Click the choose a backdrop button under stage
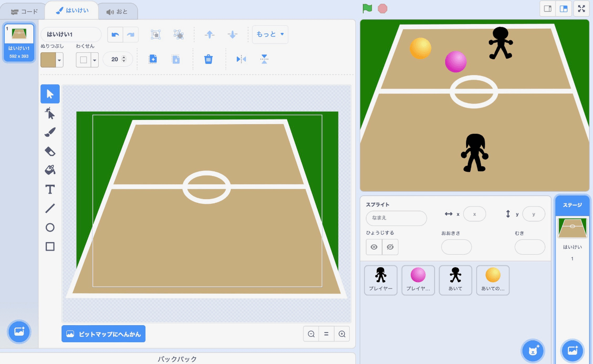The height and width of the screenshot is (364, 593). click(573, 351)
